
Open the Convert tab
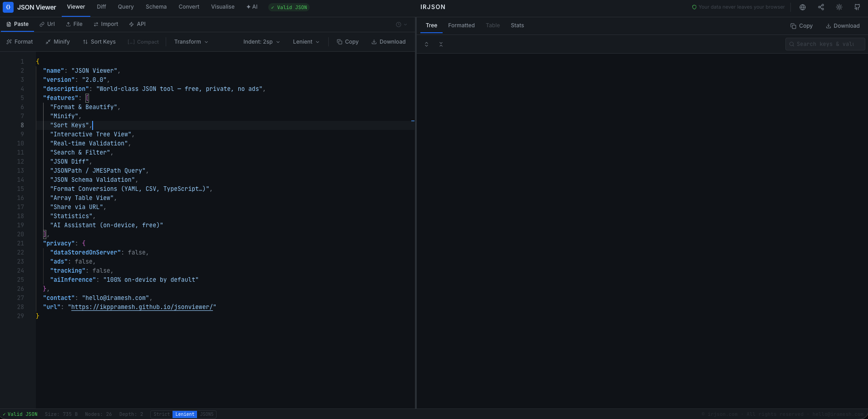click(189, 7)
